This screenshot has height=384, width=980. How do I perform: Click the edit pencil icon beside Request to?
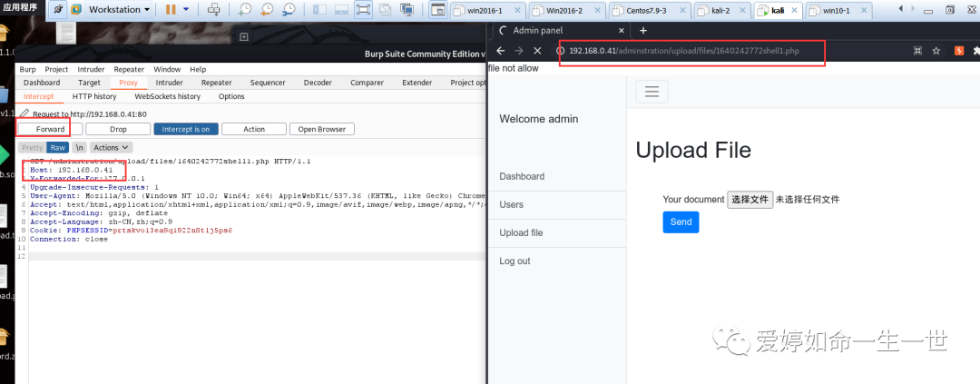[x=24, y=113]
